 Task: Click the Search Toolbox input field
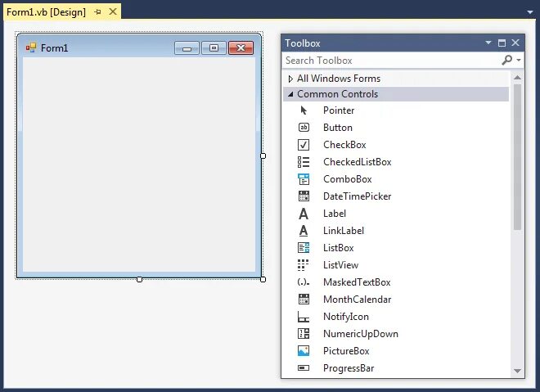(391, 61)
